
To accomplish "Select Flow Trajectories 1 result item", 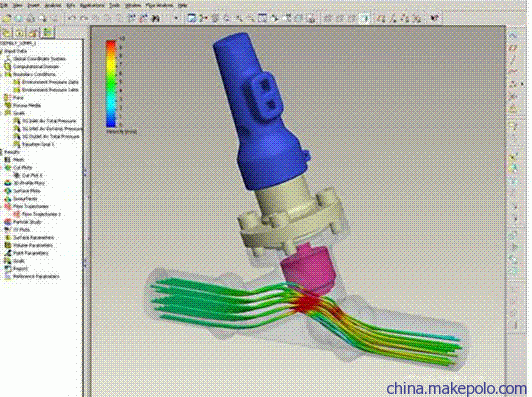I will tap(41, 214).
